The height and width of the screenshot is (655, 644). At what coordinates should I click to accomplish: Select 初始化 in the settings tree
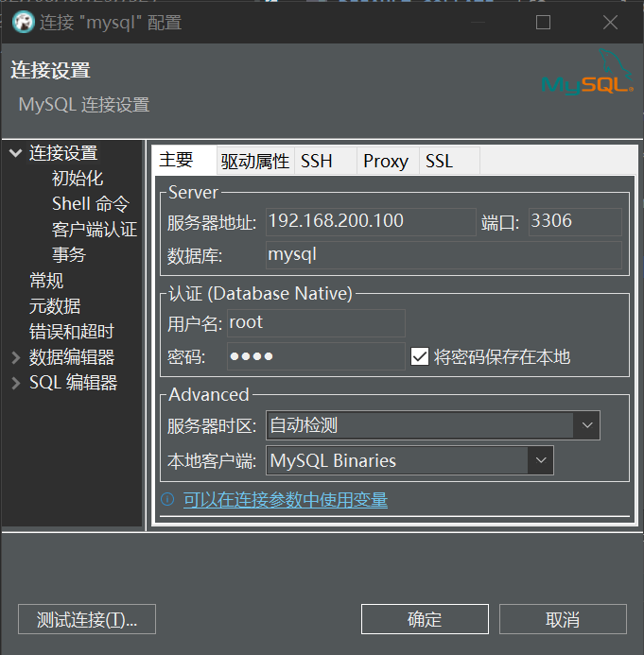coord(78,179)
